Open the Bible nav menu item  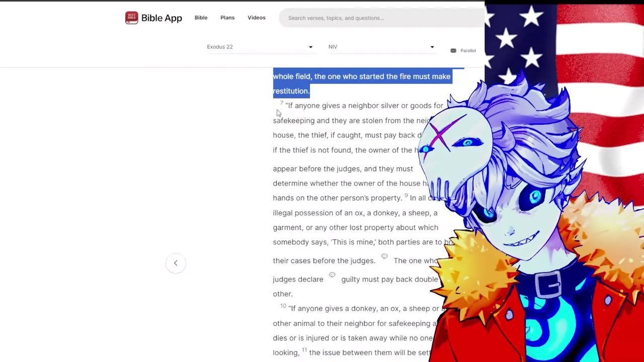201,18
